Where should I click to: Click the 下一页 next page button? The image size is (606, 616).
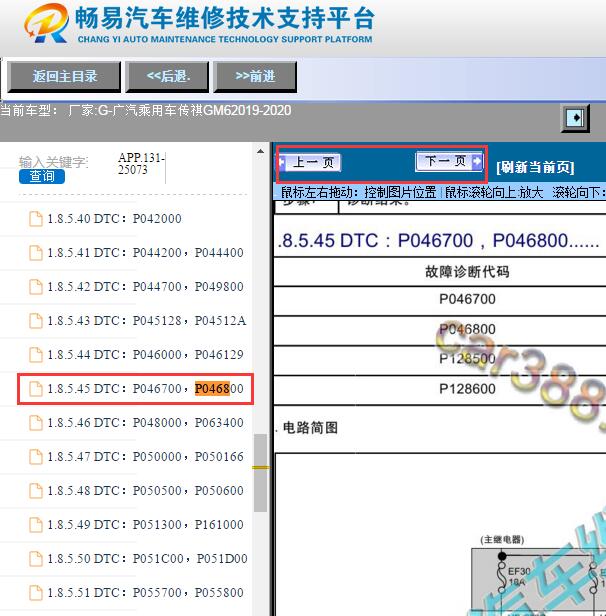tap(449, 161)
